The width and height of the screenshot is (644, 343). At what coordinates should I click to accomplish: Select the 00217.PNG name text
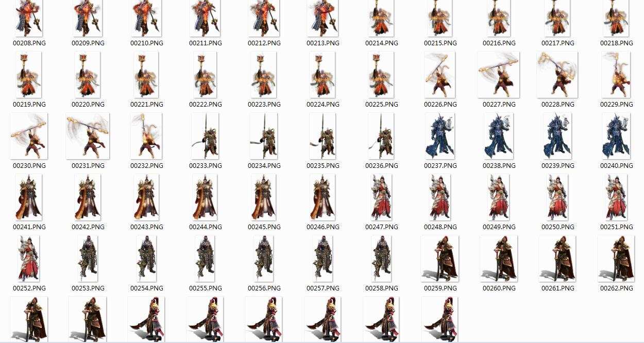point(558,43)
